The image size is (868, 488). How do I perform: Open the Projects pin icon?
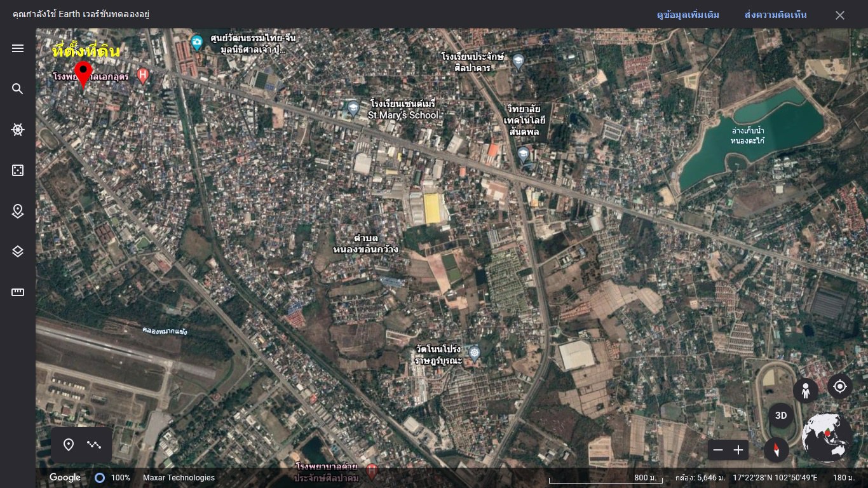[x=18, y=211]
